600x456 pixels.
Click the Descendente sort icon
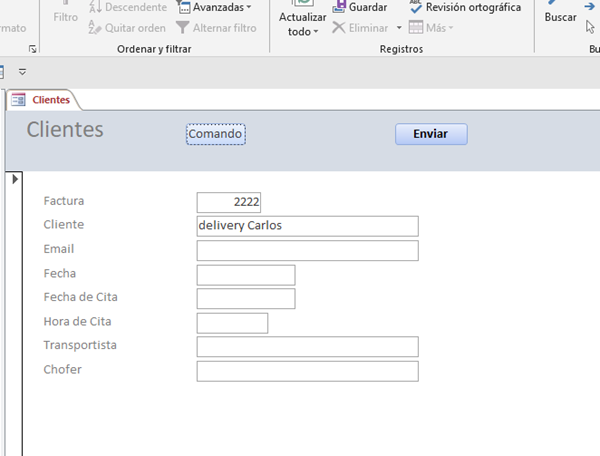[95, 7]
